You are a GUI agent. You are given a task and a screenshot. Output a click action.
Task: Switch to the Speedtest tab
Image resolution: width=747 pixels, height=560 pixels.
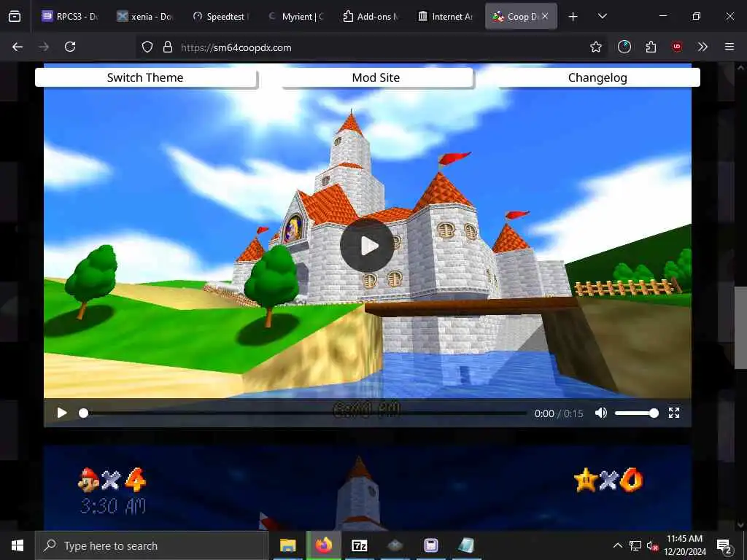220,16
